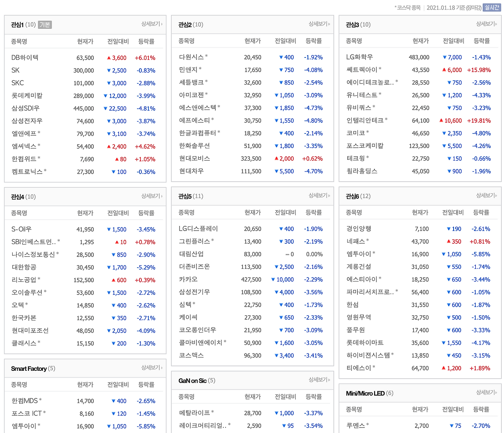Open 상세보기 for 관심6

[x=486, y=196]
